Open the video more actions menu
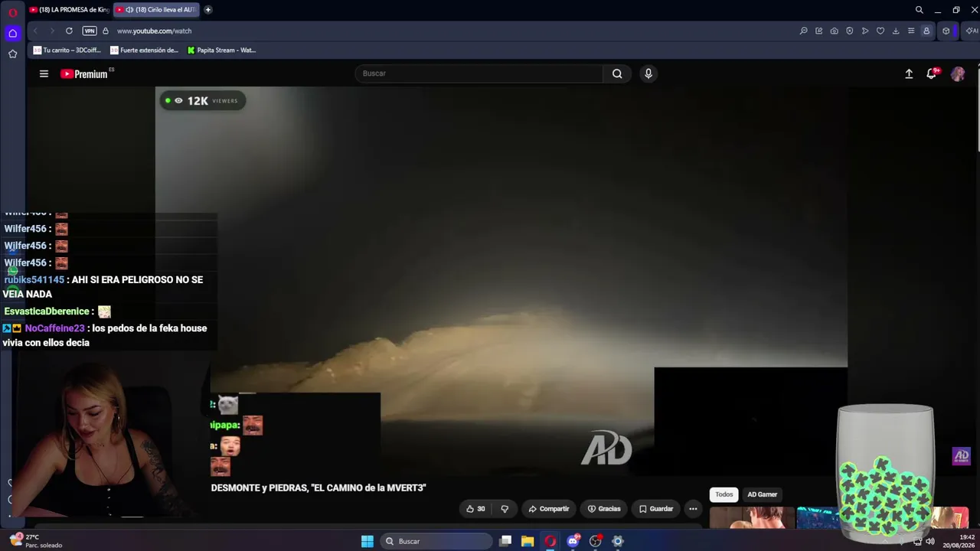Viewport: 980px width, 551px height. point(693,509)
